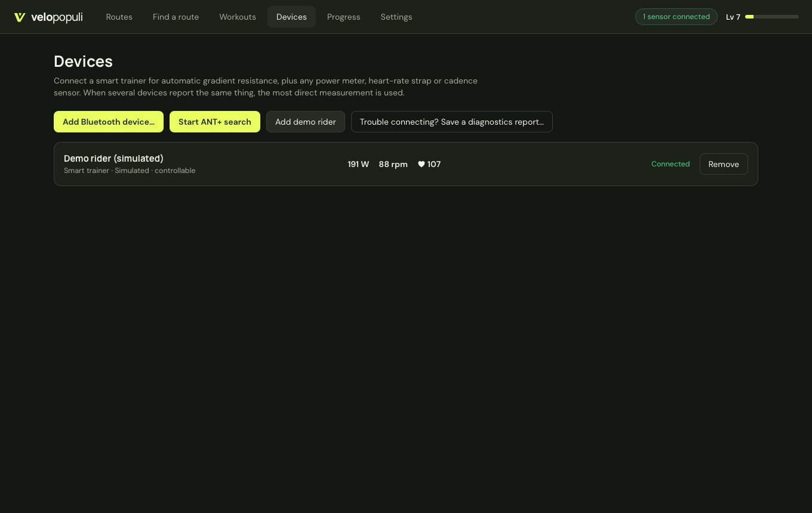Click the 88 rpm cadence reading
The width and height of the screenshot is (812, 513).
pyautogui.click(x=393, y=164)
